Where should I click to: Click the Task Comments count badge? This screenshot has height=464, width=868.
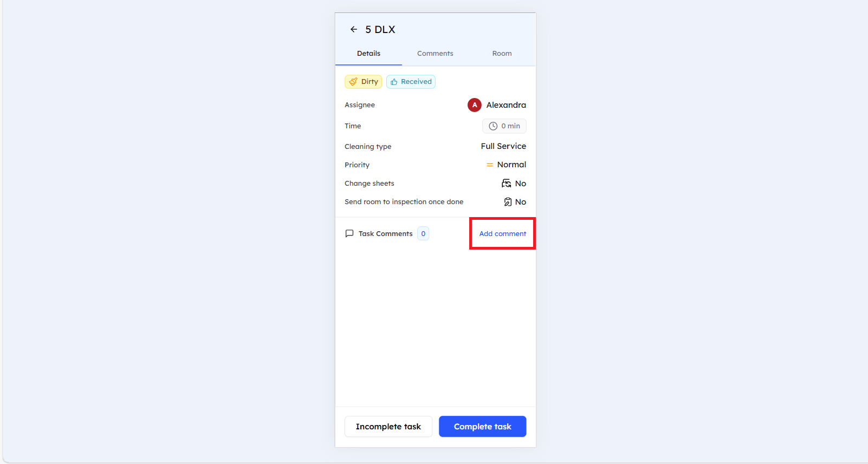tap(423, 234)
